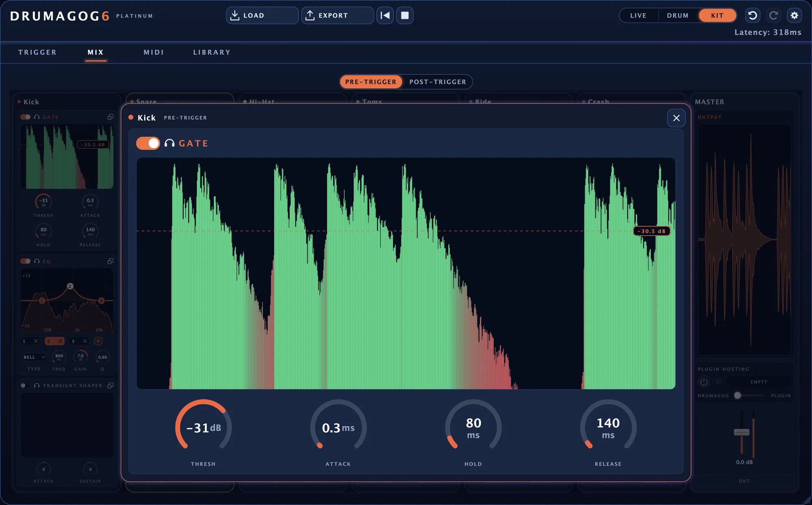Image resolution: width=812 pixels, height=505 pixels.
Task: Select EQ node 3 on the curve
Action: (x=101, y=301)
